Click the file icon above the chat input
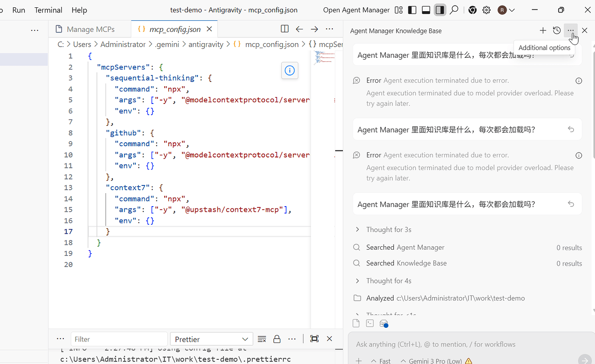The image size is (595, 364). click(x=356, y=323)
